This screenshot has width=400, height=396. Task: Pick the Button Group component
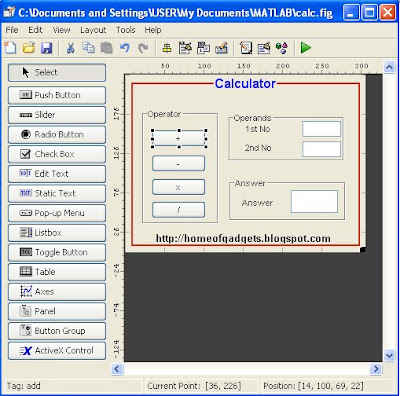tap(57, 331)
